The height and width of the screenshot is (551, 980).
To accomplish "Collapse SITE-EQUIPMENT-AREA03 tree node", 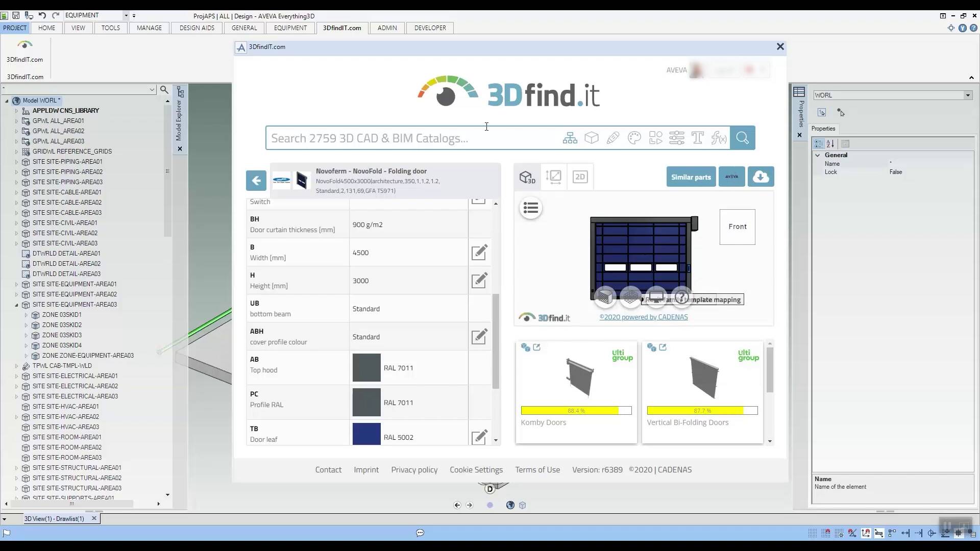I will pyautogui.click(x=16, y=305).
